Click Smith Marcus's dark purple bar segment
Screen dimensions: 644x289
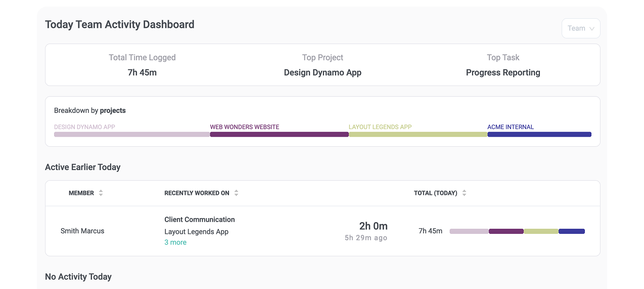tap(506, 231)
